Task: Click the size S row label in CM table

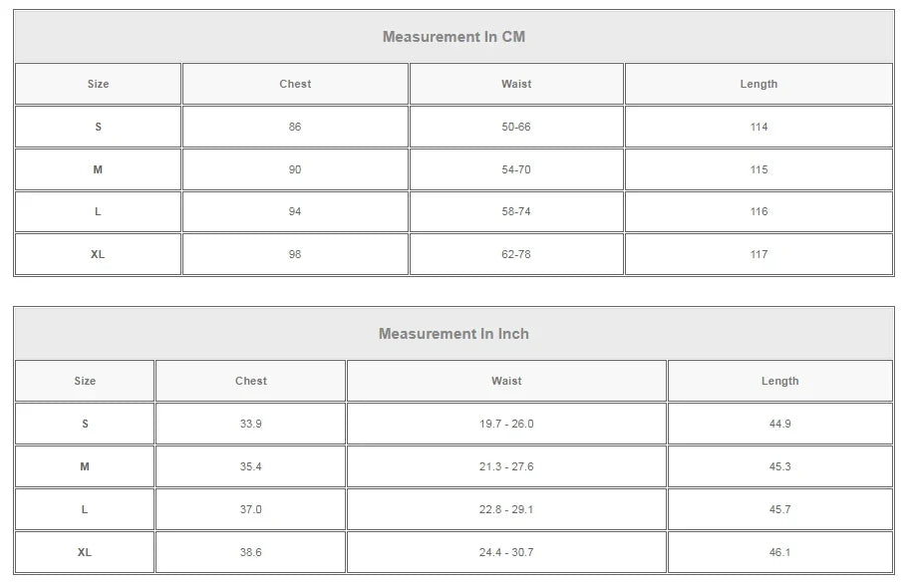Action: [98, 127]
